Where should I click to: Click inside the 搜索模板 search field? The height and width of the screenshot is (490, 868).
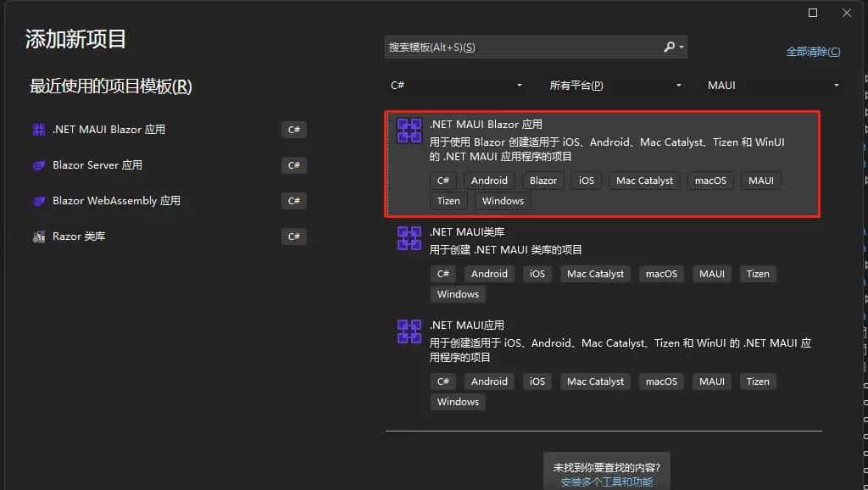coord(509,47)
